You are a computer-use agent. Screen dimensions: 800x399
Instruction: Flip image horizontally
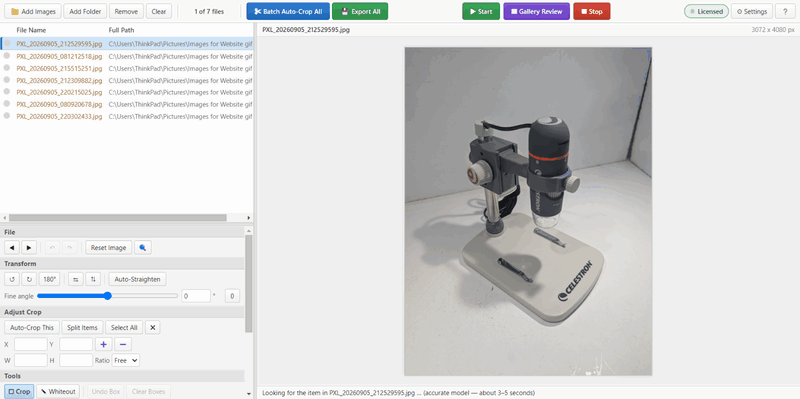pos(76,279)
